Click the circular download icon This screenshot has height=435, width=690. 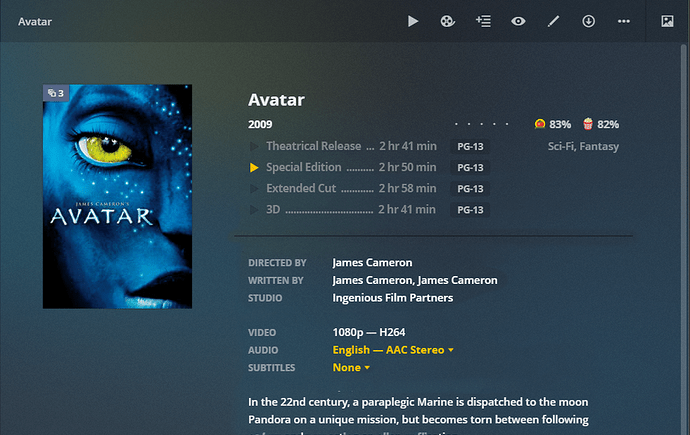coord(588,21)
